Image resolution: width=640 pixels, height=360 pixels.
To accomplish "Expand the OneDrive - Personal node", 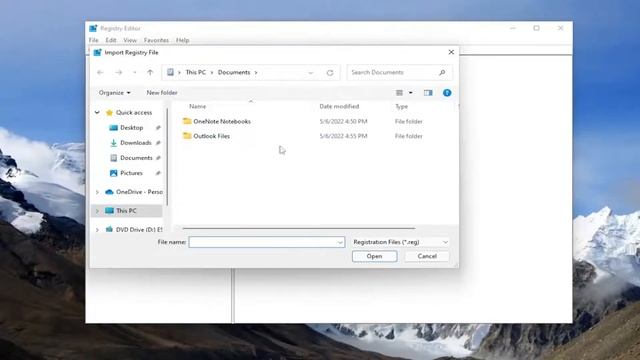I will click(x=97, y=192).
